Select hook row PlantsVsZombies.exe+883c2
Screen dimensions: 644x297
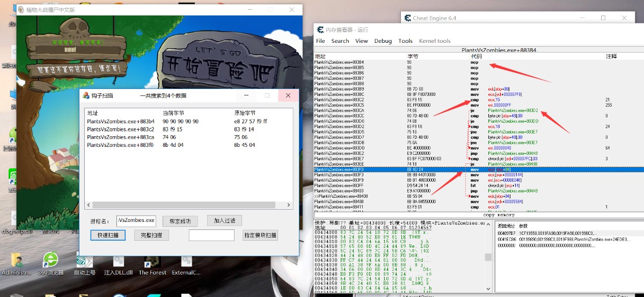point(188,129)
